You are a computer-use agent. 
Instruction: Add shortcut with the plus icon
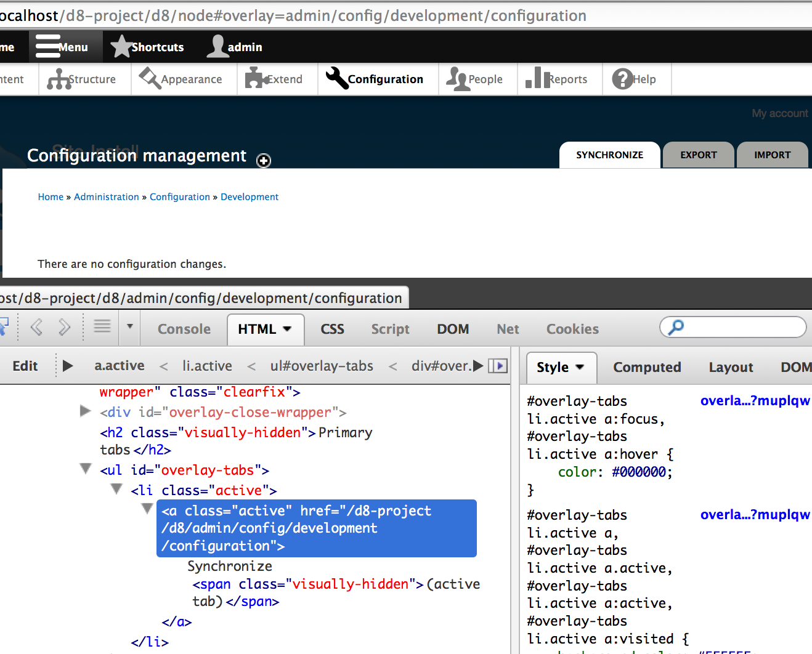[264, 160]
